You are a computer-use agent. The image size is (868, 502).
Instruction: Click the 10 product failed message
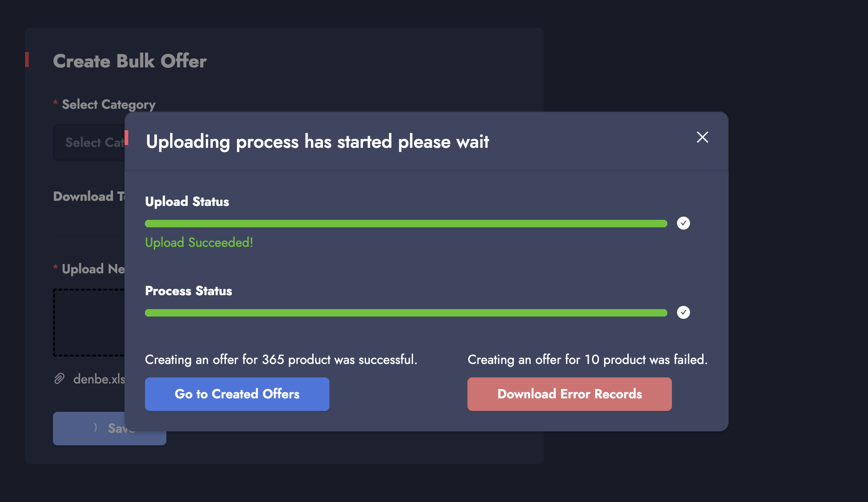587,360
